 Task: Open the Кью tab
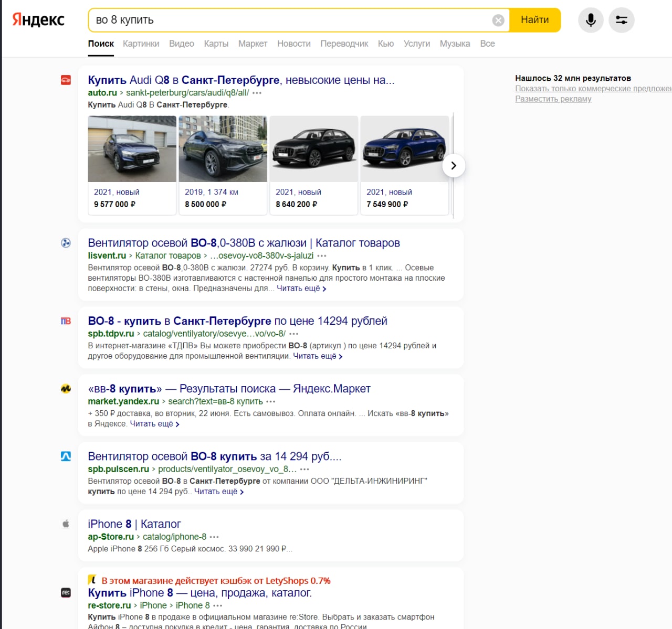(386, 44)
